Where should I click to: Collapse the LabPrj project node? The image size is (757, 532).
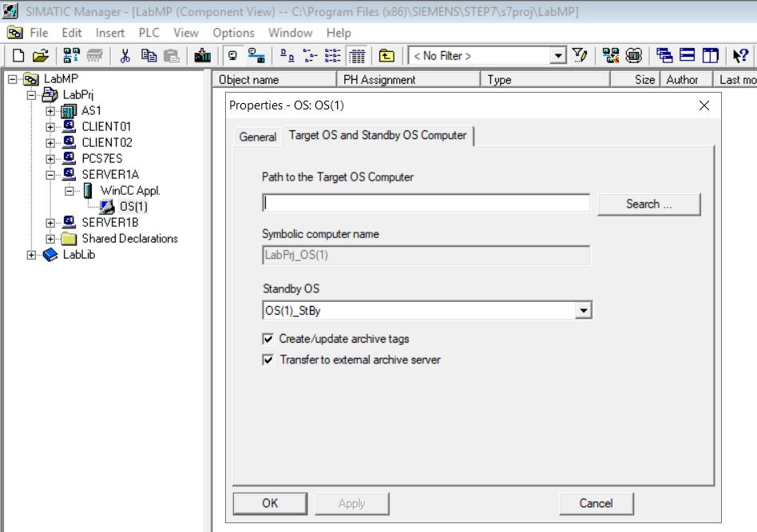pyautogui.click(x=31, y=95)
